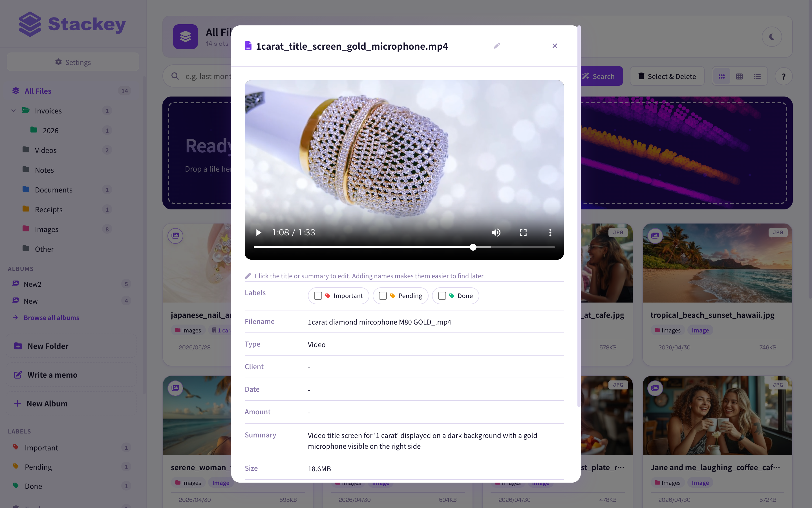
Task: Click the file document icon in the modal title
Action: pyautogui.click(x=248, y=46)
